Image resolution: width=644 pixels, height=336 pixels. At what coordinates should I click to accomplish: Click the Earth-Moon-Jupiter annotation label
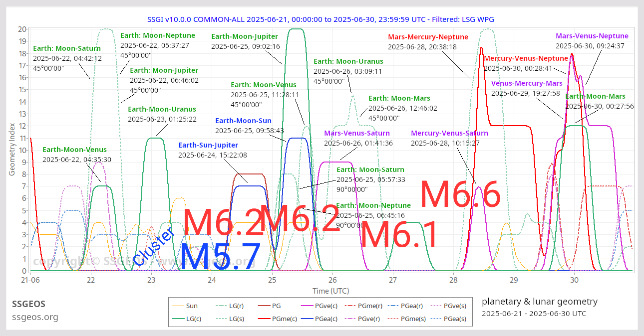tap(245, 36)
